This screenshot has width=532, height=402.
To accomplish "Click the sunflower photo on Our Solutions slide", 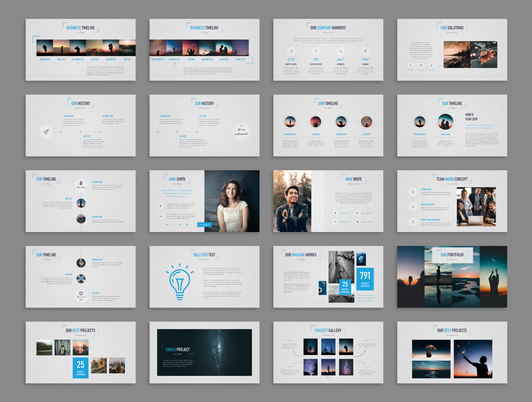I will (x=484, y=55).
